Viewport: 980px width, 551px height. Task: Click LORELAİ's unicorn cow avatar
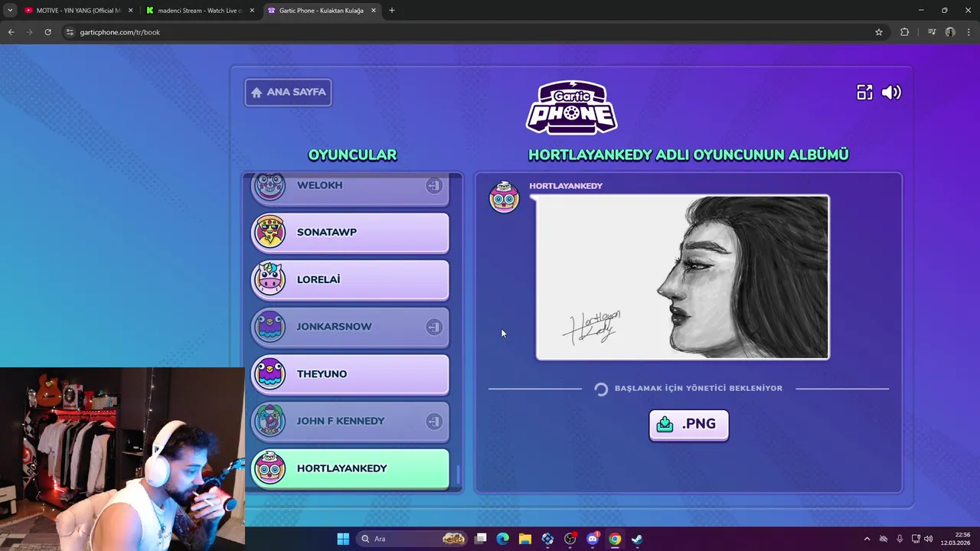[x=269, y=279]
